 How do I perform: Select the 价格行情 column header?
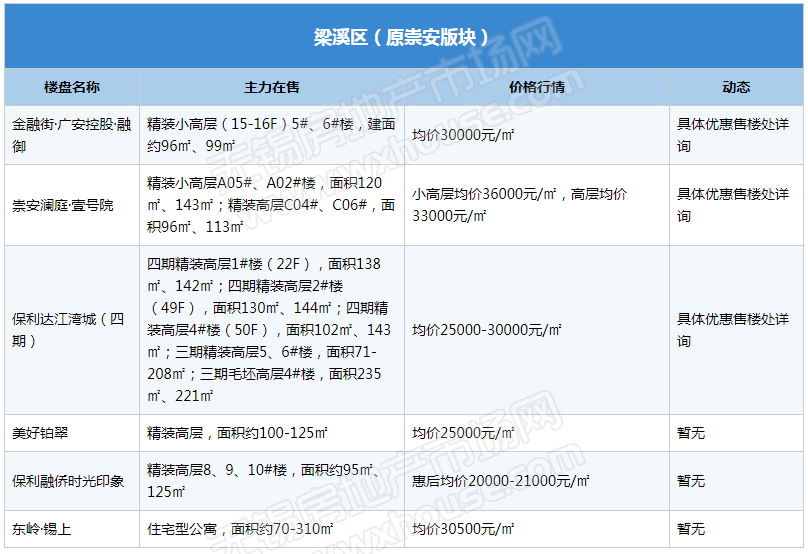coord(536,87)
